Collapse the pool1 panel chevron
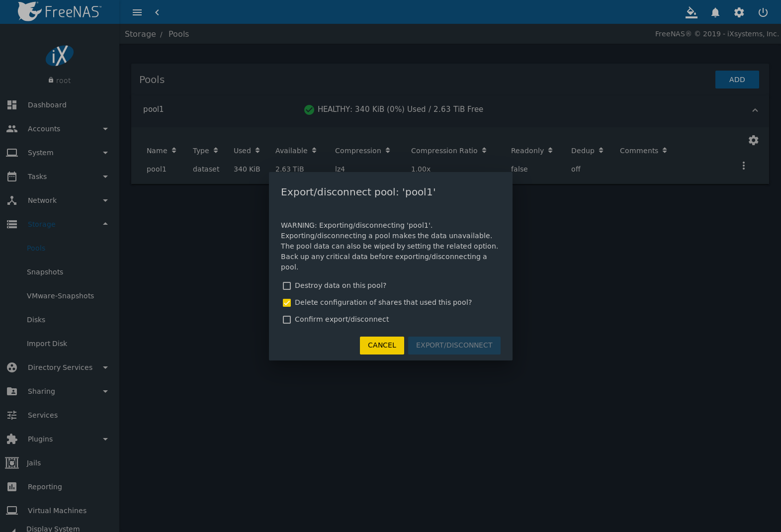The height and width of the screenshot is (532, 781). (x=755, y=110)
